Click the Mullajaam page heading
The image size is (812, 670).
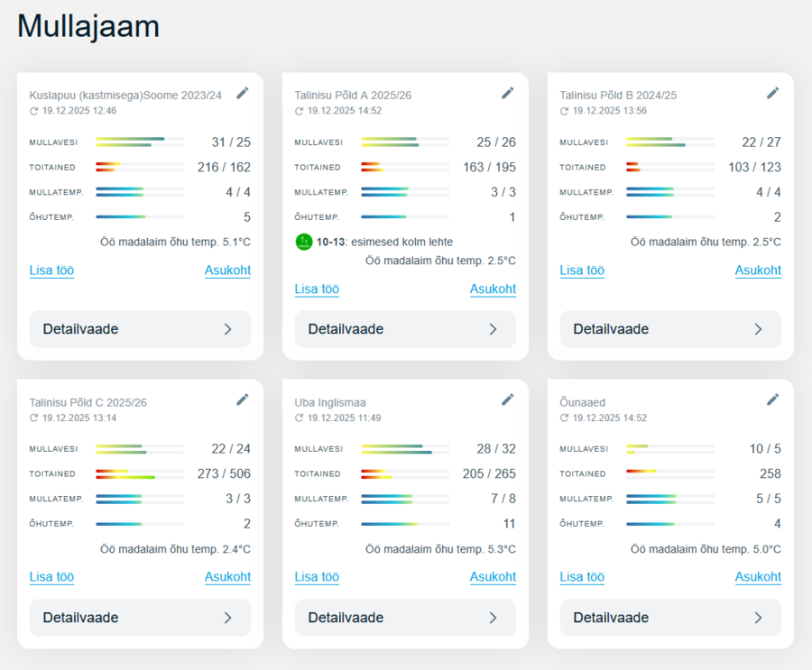pyautogui.click(x=88, y=26)
